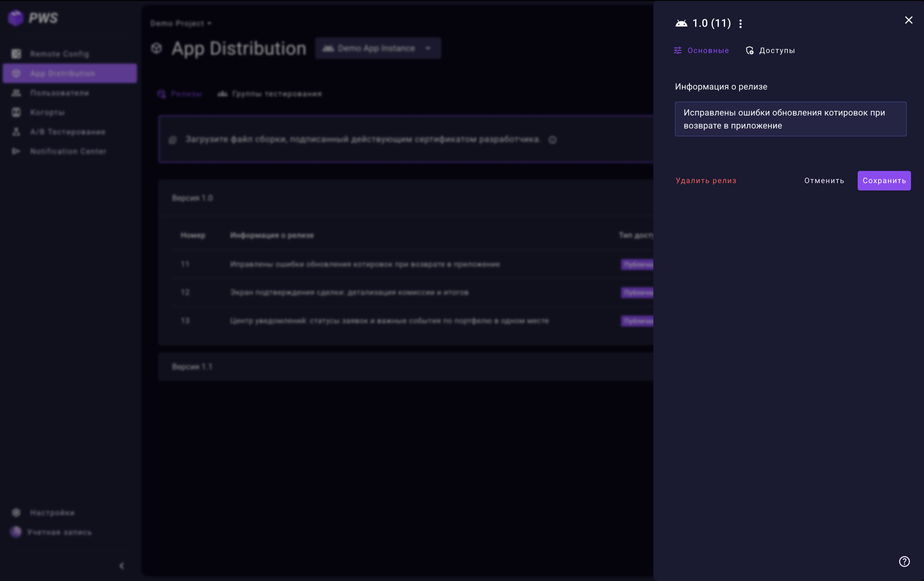Go to Notification Center in the sidebar
Viewport: 924px width, 581px height.
(68, 151)
